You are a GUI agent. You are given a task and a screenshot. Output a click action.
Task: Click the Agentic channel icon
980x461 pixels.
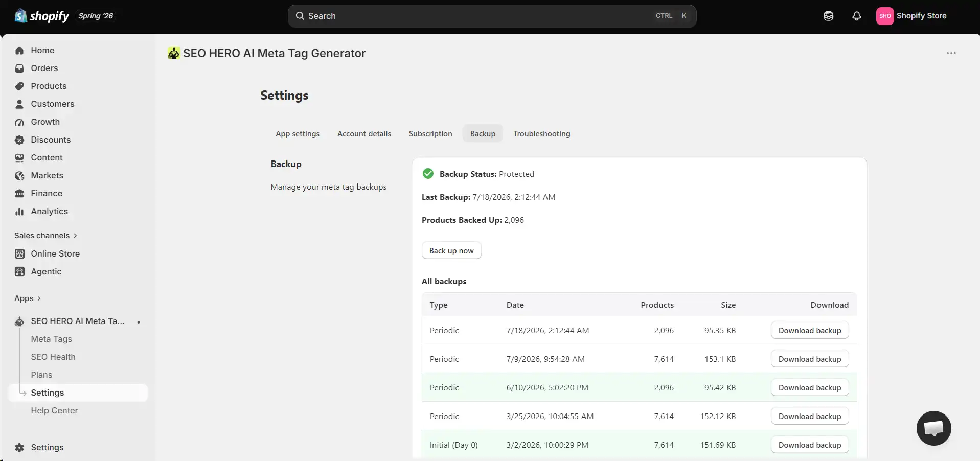pos(19,271)
